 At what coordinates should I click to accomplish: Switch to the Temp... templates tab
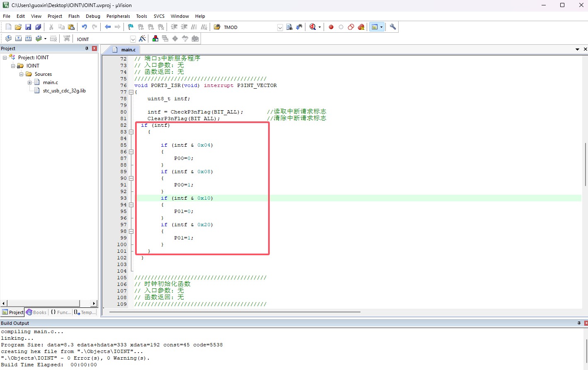85,312
